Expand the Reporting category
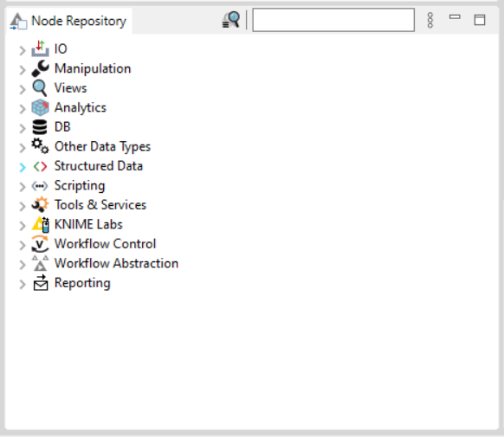504x437 pixels. pos(23,284)
